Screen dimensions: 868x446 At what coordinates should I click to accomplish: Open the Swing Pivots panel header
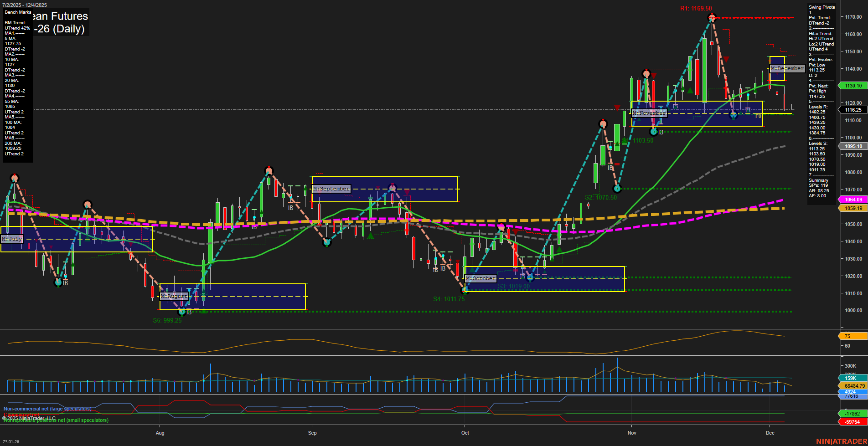click(822, 7)
